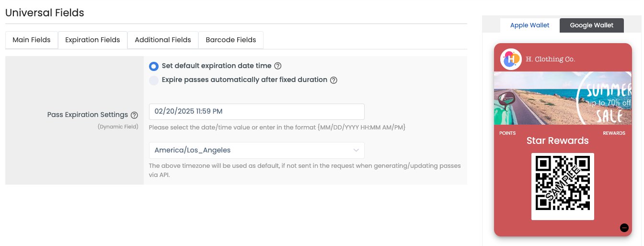Open the Main Fields tab
The image size is (644, 246).
pyautogui.click(x=32, y=40)
